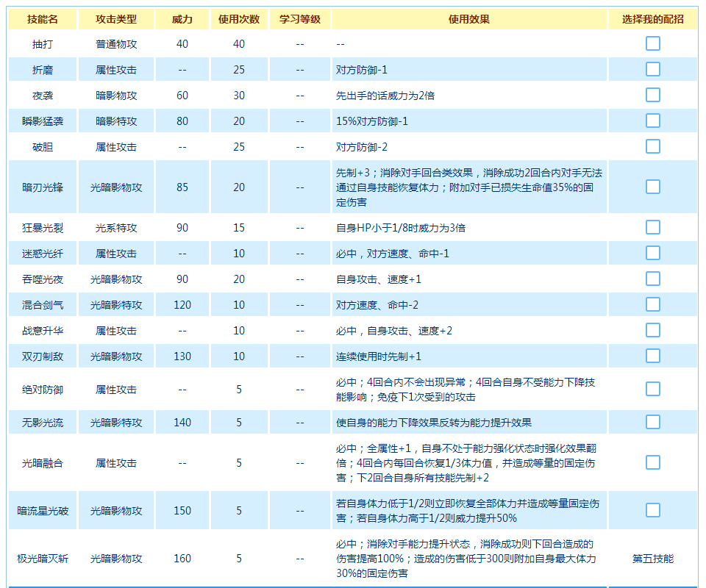Click the skill name 抽打
The image size is (706, 588).
43,44
